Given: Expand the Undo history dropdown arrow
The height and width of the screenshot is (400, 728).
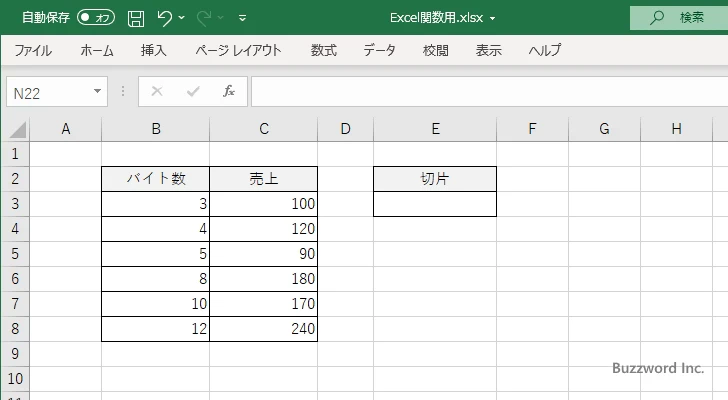Looking at the screenshot, I should pos(182,18).
